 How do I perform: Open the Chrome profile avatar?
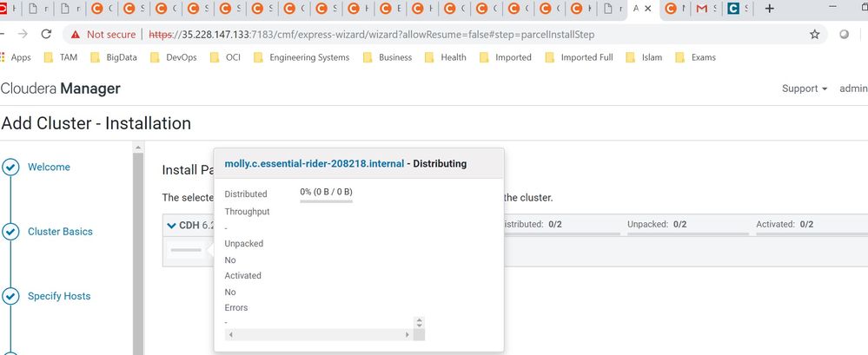tap(845, 34)
